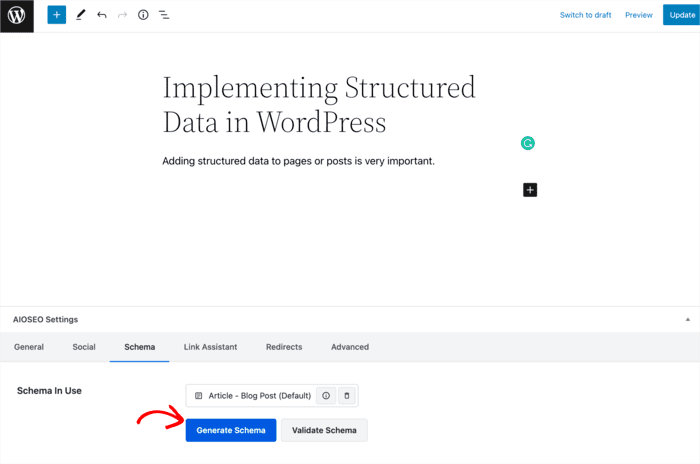Screen dimensions: 700x464
Task: Collapse the AIOSEO Settings panel
Action: point(688,319)
